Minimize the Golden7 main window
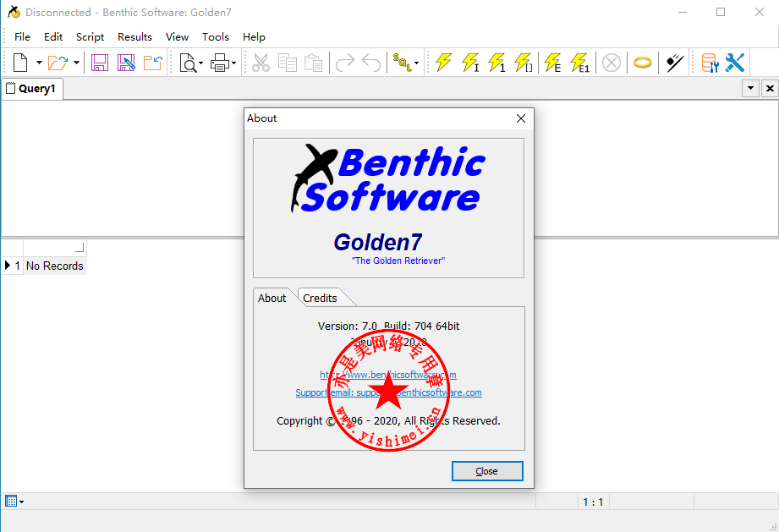Image resolution: width=779 pixels, height=532 pixels. 683,12
